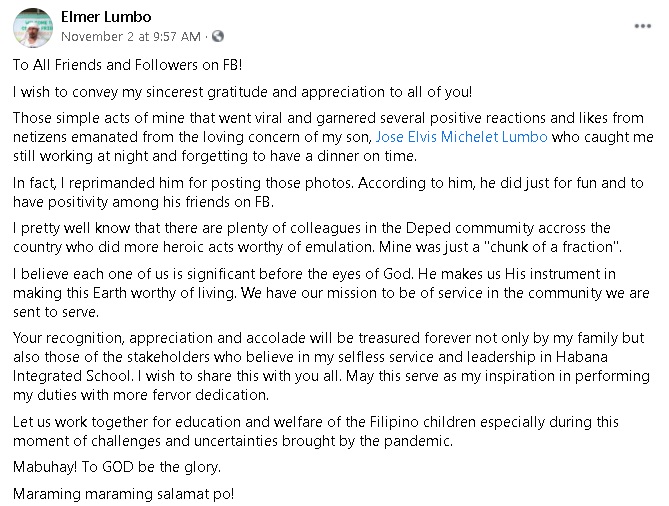Viewport: 669px width, 506px height.
Task: Click the text 'In fact, I reprimanded him'
Action: click(98, 183)
